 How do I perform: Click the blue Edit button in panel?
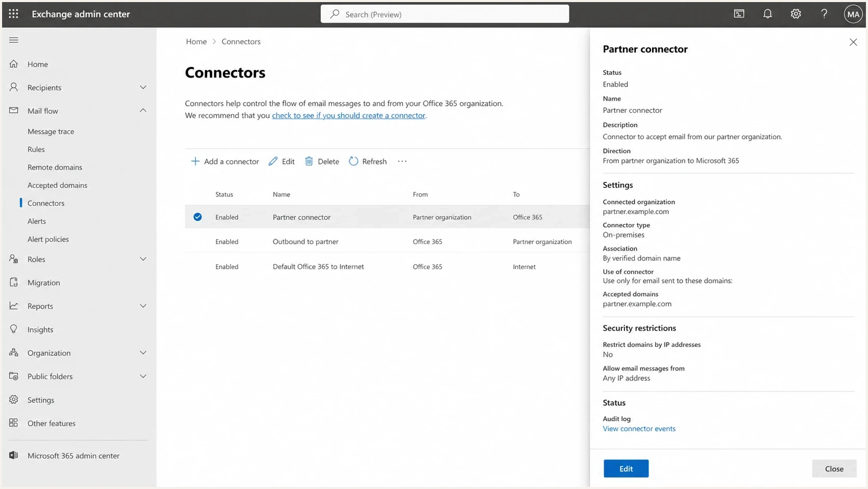click(x=626, y=469)
